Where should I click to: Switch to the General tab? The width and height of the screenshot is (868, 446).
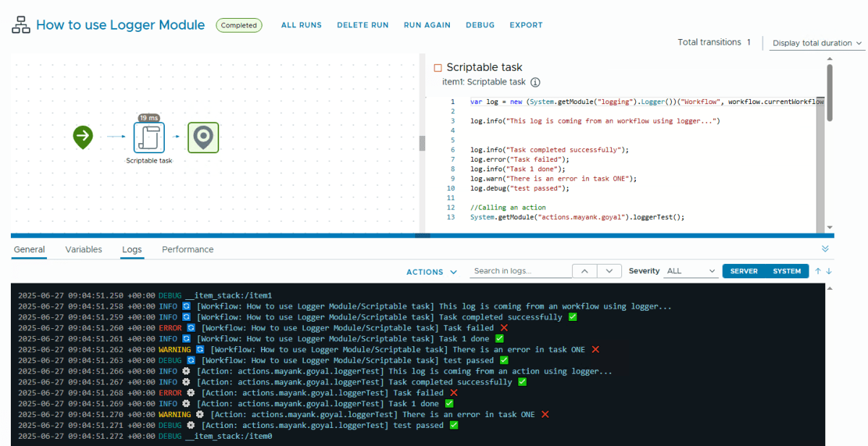click(29, 249)
